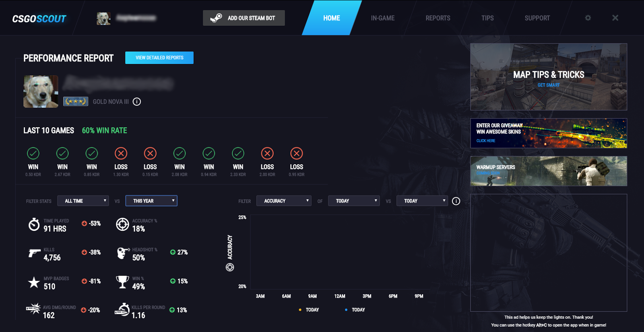Toggle blue Today legend series
The width and height of the screenshot is (644, 332).
[x=355, y=310]
